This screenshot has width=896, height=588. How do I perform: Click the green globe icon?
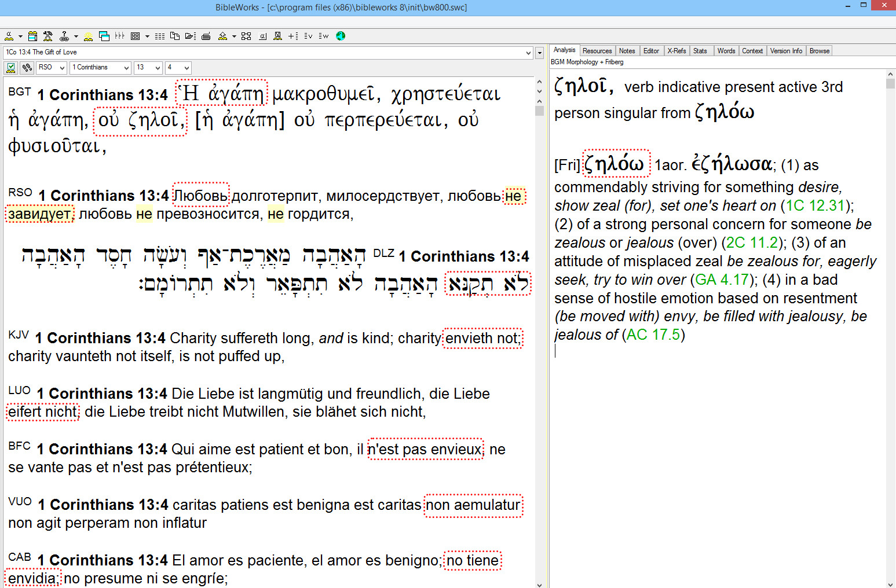pyautogui.click(x=341, y=36)
